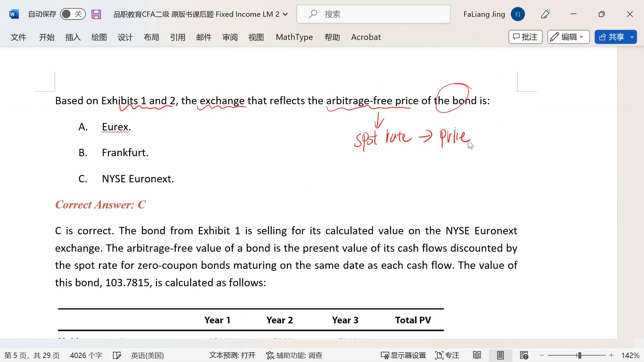Click the search input field
644x362 pixels.
coord(373,14)
